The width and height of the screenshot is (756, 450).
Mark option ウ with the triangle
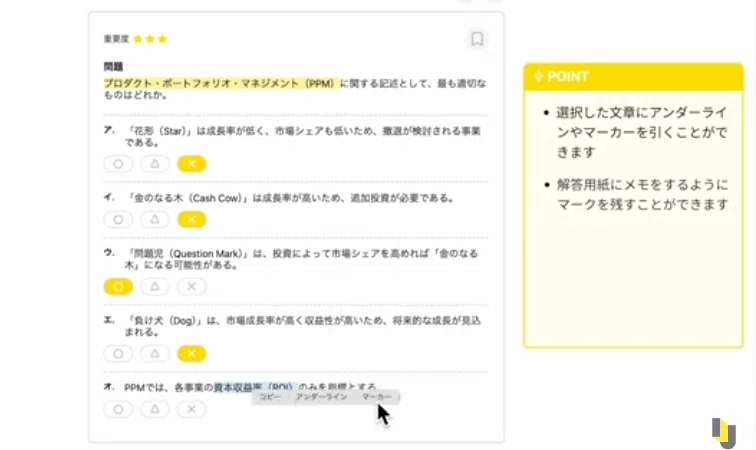[155, 286]
